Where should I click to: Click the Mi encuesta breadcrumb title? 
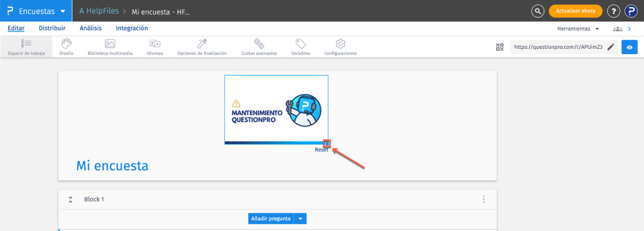(161, 12)
